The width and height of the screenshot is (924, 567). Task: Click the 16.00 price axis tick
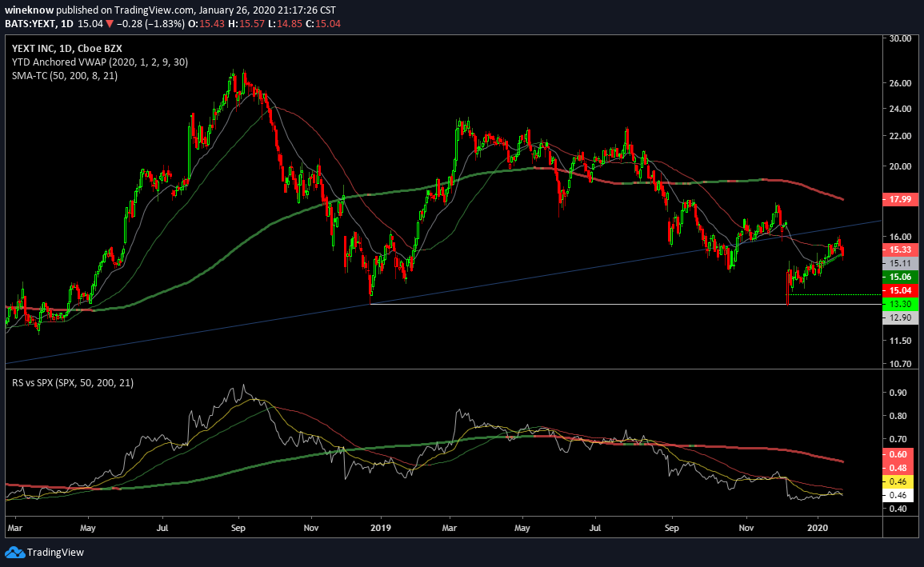click(x=901, y=237)
